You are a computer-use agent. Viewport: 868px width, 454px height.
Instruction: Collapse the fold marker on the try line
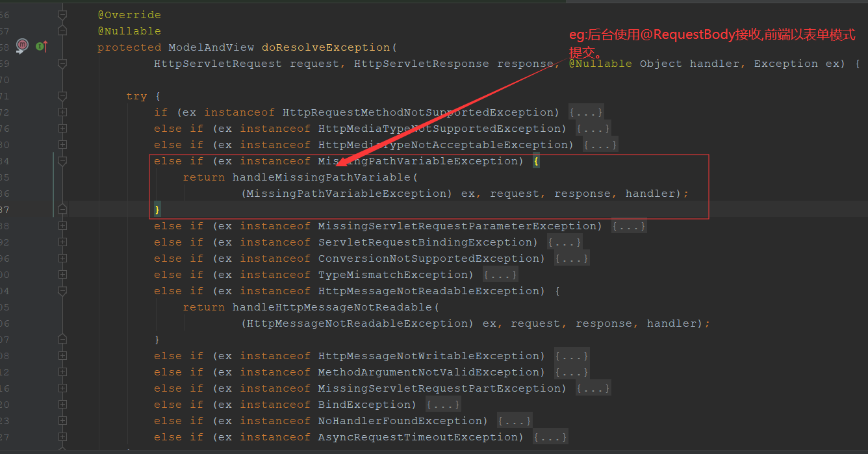[x=62, y=95]
